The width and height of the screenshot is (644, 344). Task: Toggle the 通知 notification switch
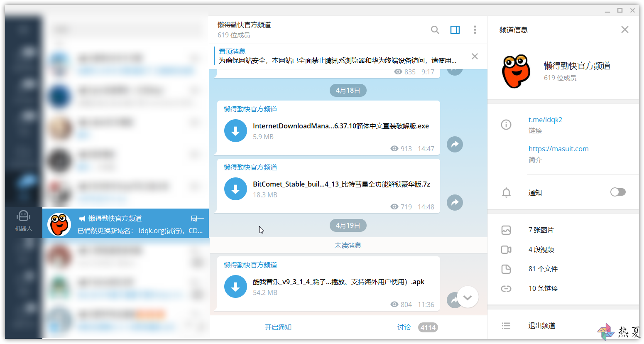[x=618, y=192]
